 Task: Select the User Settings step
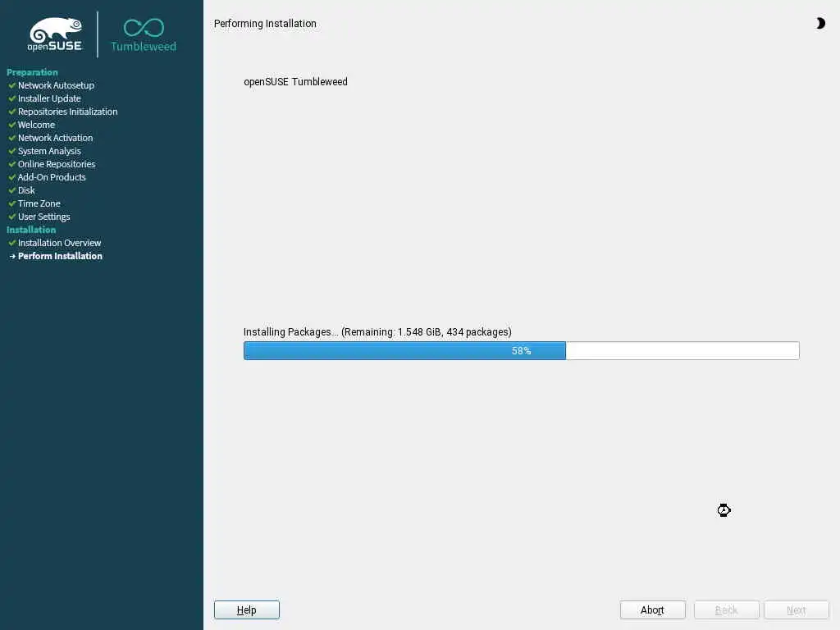click(44, 217)
